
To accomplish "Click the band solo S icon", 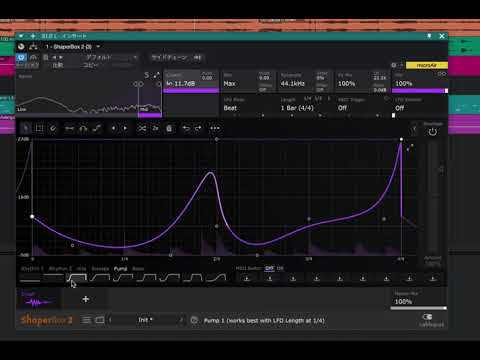I will pos(147,75).
